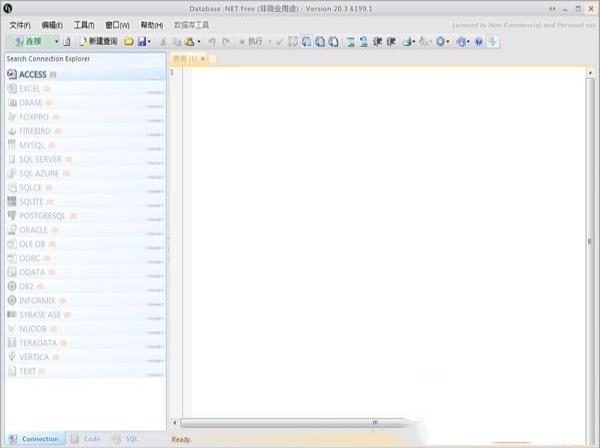Switch to the Code bottom tab

86,439
